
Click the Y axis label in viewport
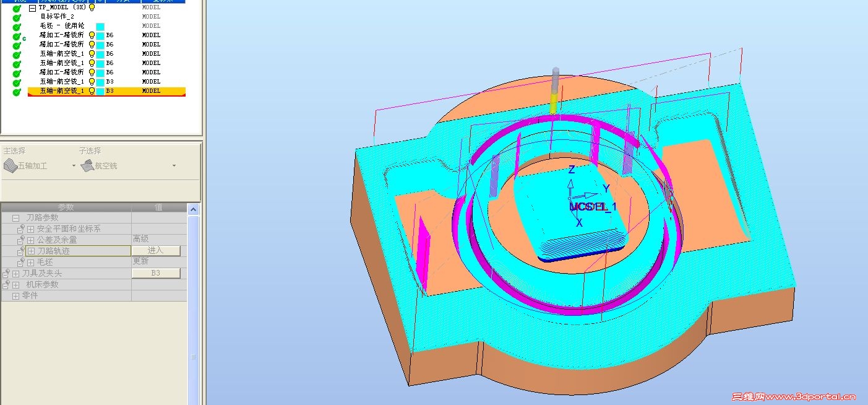coord(606,188)
